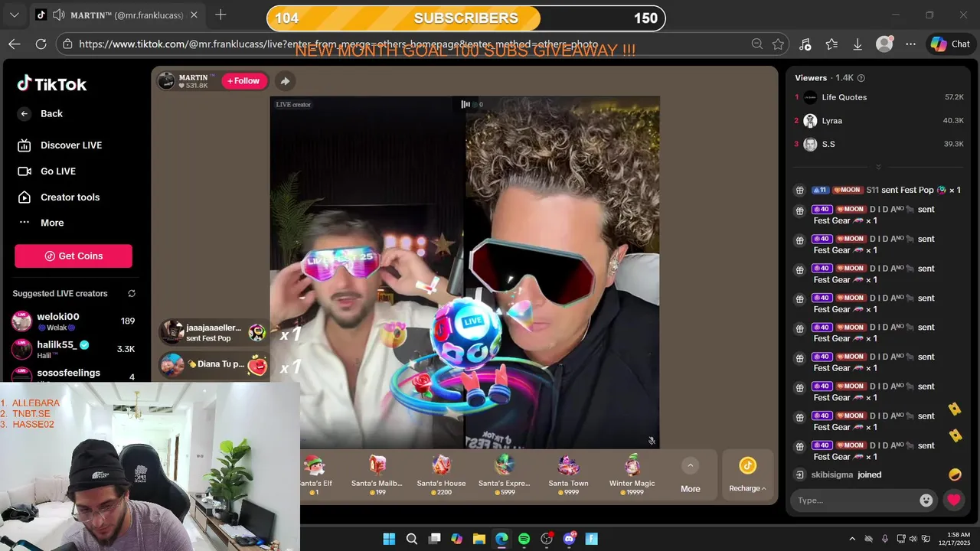Open Discord from taskbar
This screenshot has height=551, width=980.
[569, 539]
